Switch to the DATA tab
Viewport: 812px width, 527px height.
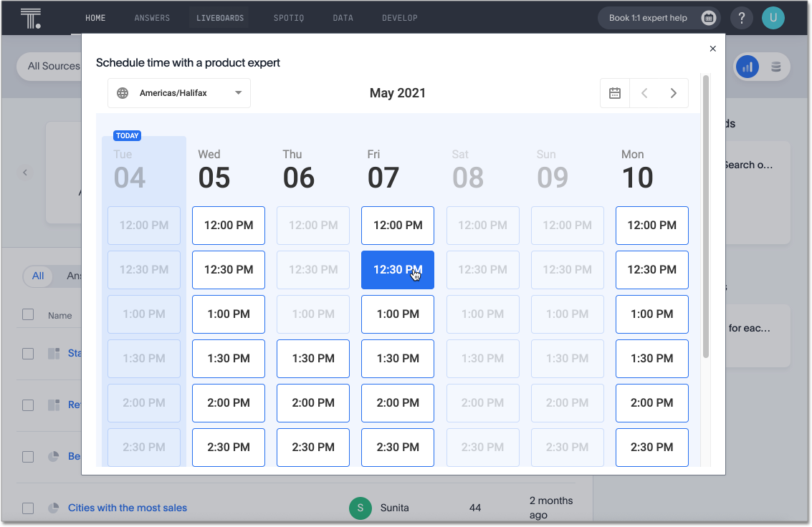click(343, 17)
